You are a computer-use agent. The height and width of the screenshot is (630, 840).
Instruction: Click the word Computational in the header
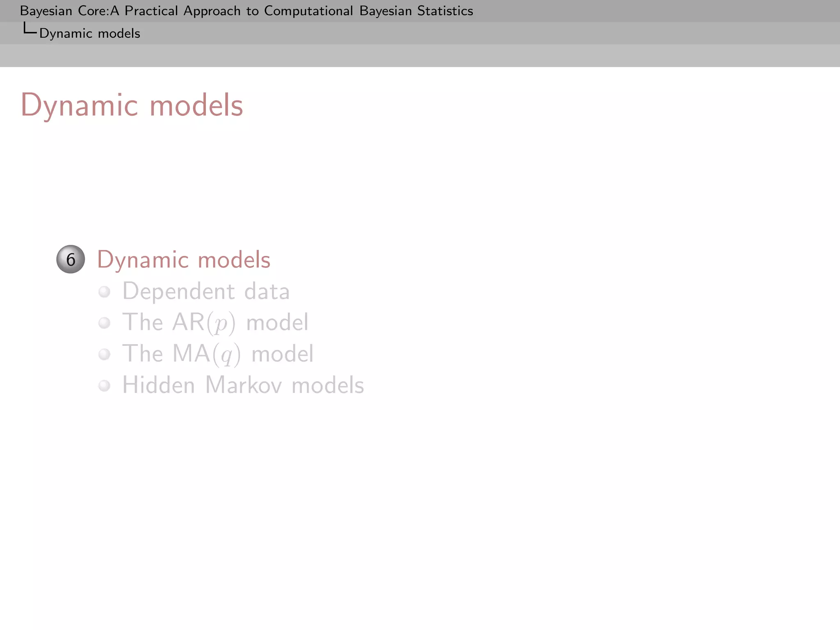pos(308,11)
